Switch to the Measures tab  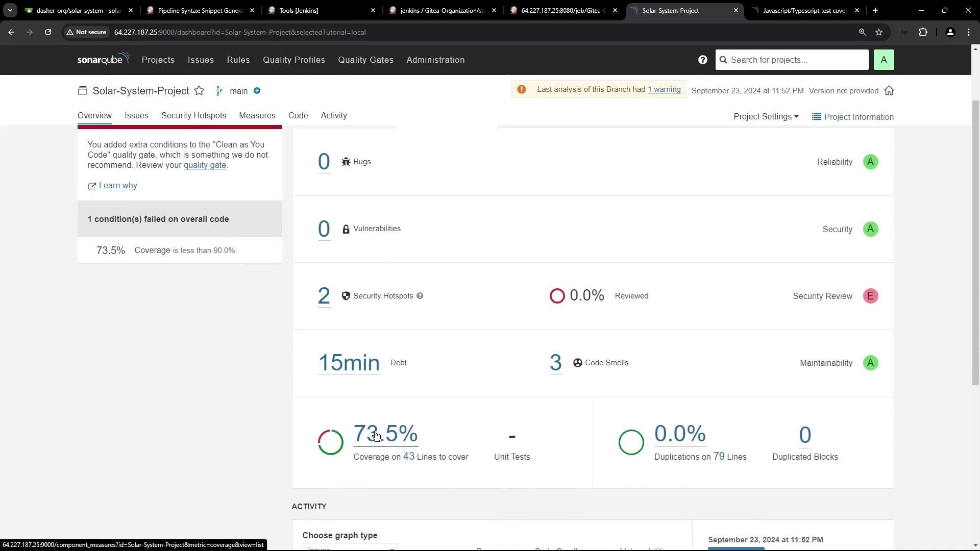[x=257, y=116]
